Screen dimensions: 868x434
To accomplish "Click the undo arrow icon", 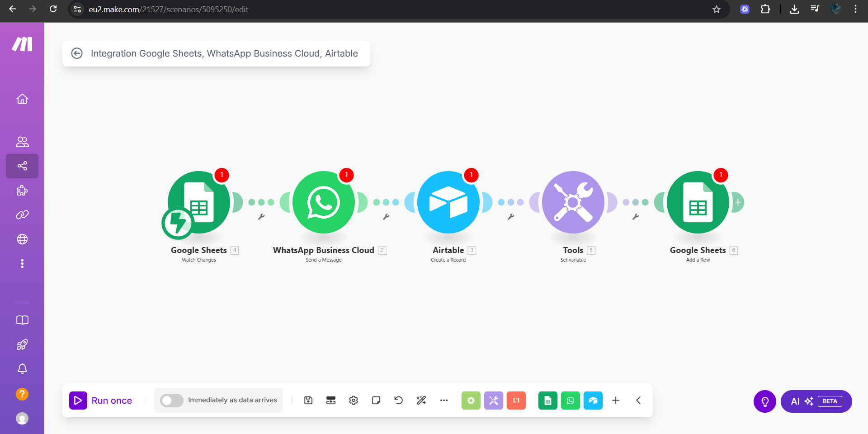I will coord(398,400).
